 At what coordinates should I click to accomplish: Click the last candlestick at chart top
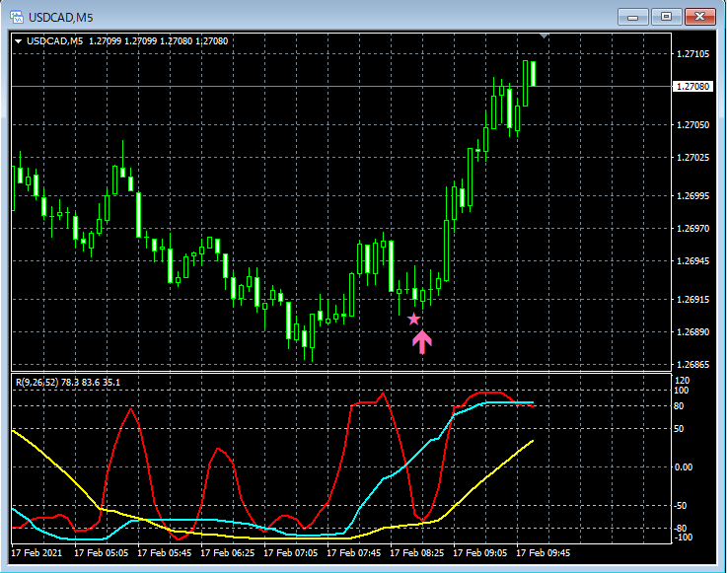pos(534,73)
